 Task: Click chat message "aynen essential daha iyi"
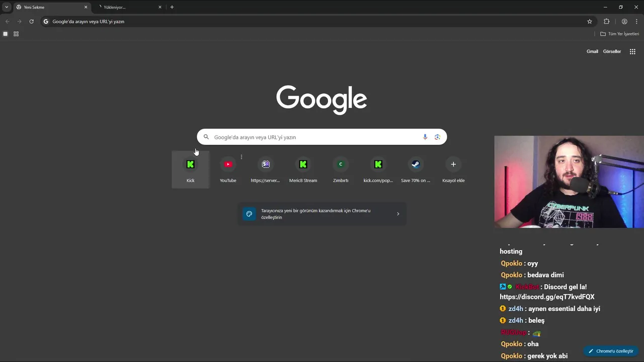pos(563,309)
